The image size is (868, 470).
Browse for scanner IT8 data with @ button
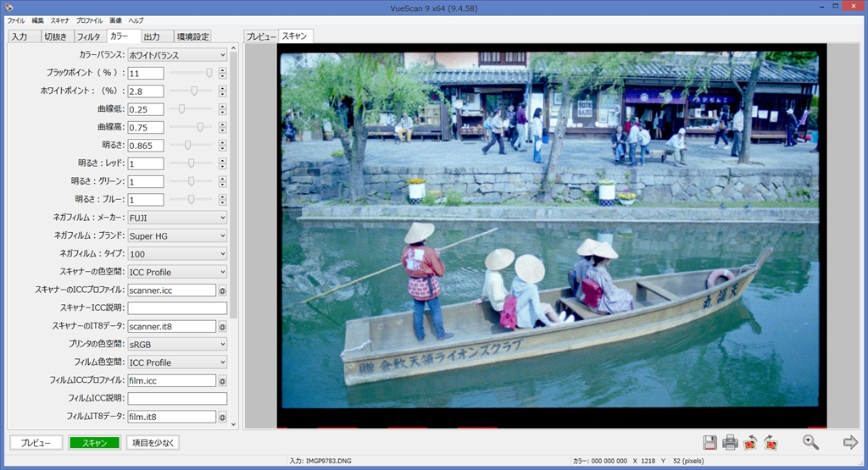222,326
